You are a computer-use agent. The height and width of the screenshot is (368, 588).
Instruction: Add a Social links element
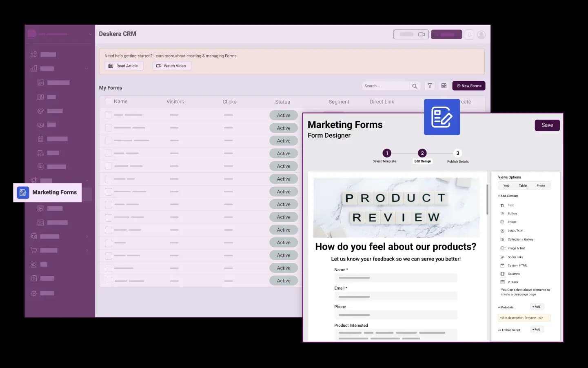pyautogui.click(x=515, y=257)
